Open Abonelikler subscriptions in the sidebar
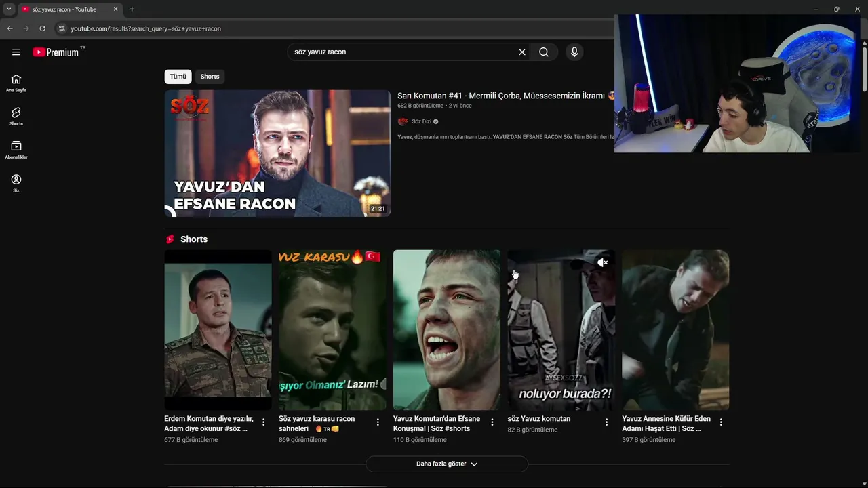Image resolution: width=868 pixels, height=488 pixels. [16, 150]
